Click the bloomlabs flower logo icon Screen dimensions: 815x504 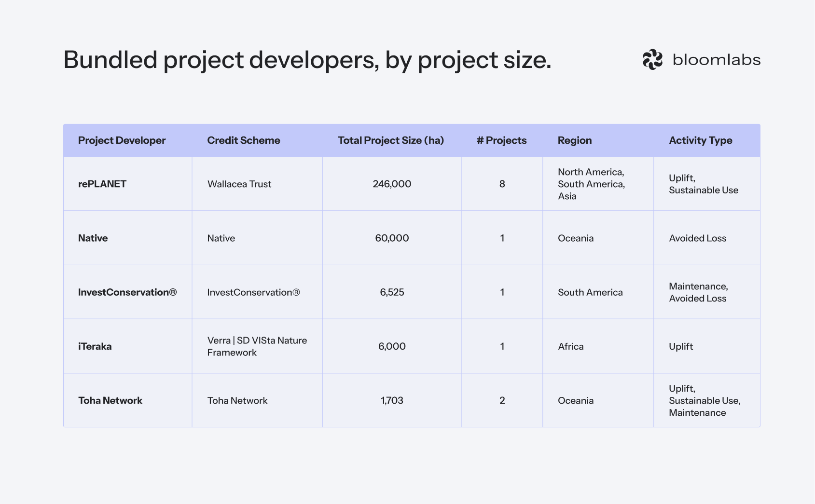tap(652, 59)
